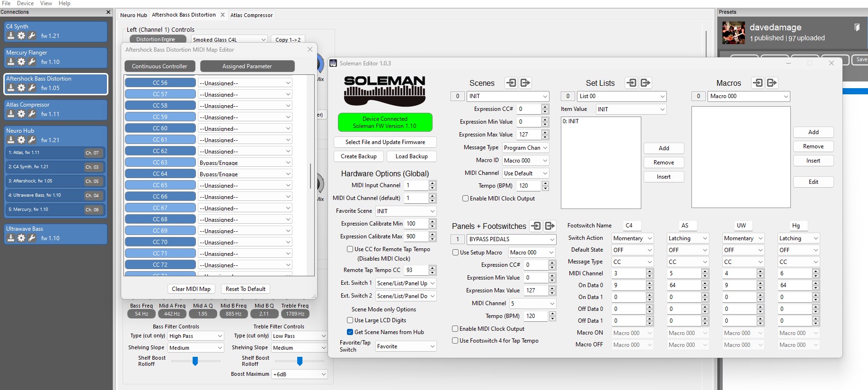The image size is (868, 390).
Task: Click Scenes export icon in Soleman Editor
Action: 525,83
